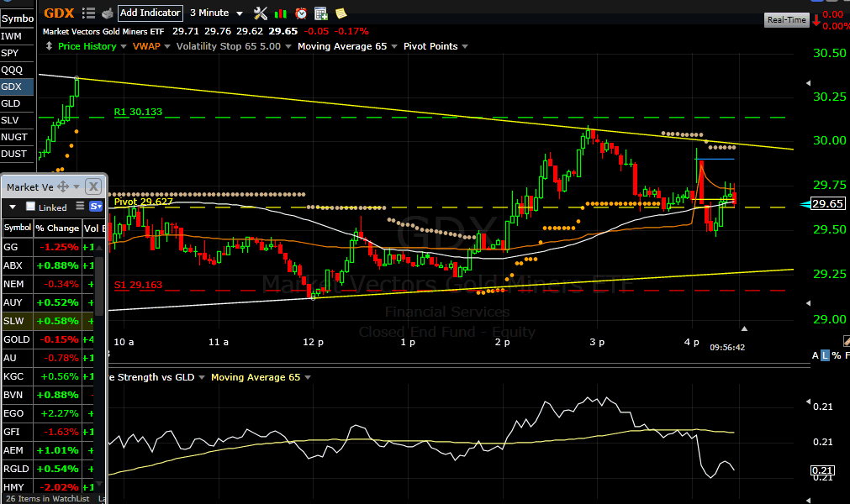Select NUGT in the symbol list

click(x=17, y=137)
